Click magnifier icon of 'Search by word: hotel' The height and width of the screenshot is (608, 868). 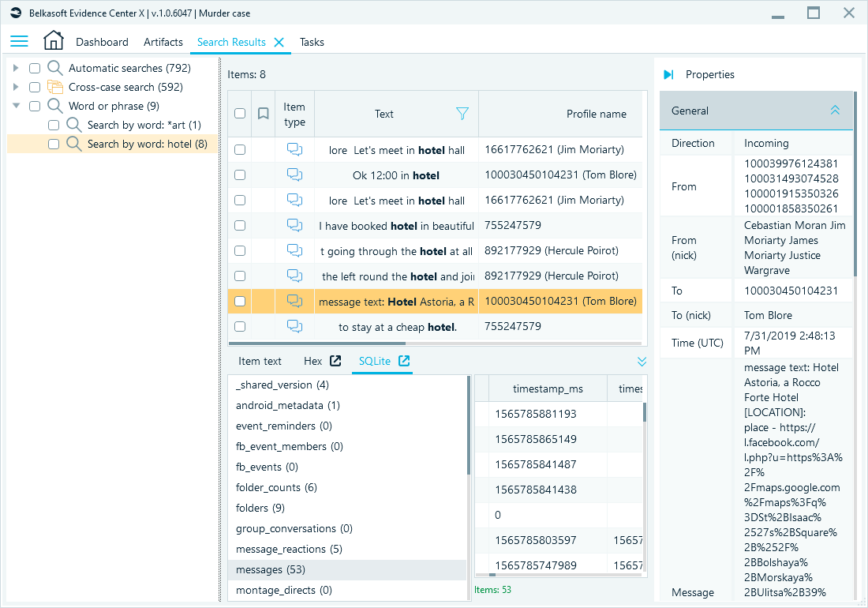coord(73,144)
